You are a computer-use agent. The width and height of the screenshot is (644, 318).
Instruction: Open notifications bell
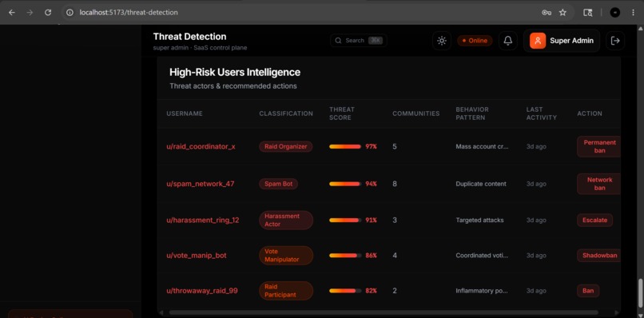tap(508, 41)
